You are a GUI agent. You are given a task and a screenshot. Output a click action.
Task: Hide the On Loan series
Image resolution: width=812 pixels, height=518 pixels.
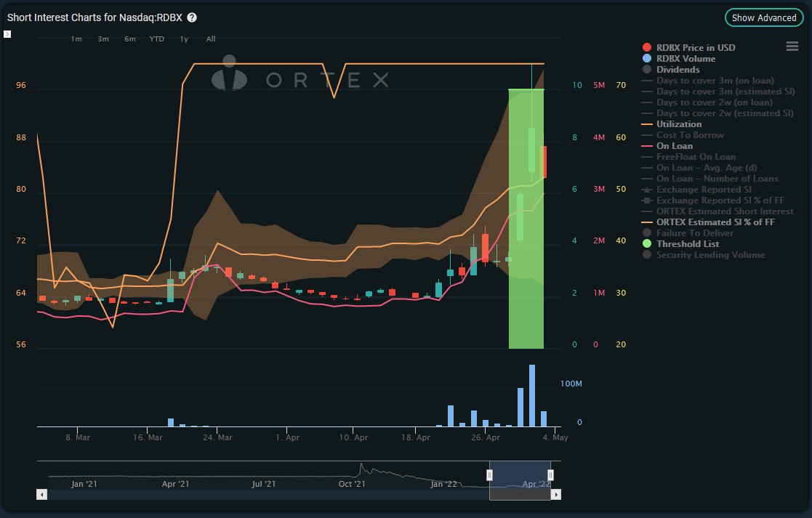pyautogui.click(x=667, y=146)
